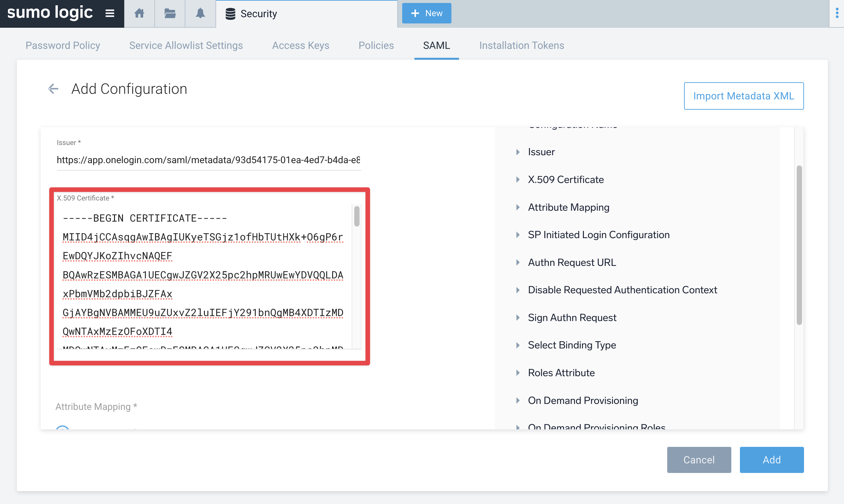The height and width of the screenshot is (504, 844).
Task: Open the Access Keys tab
Action: point(300,45)
